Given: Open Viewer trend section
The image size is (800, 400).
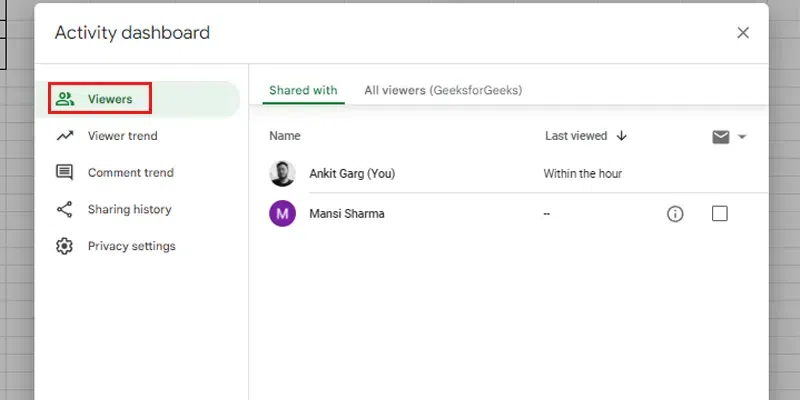Looking at the screenshot, I should (122, 136).
